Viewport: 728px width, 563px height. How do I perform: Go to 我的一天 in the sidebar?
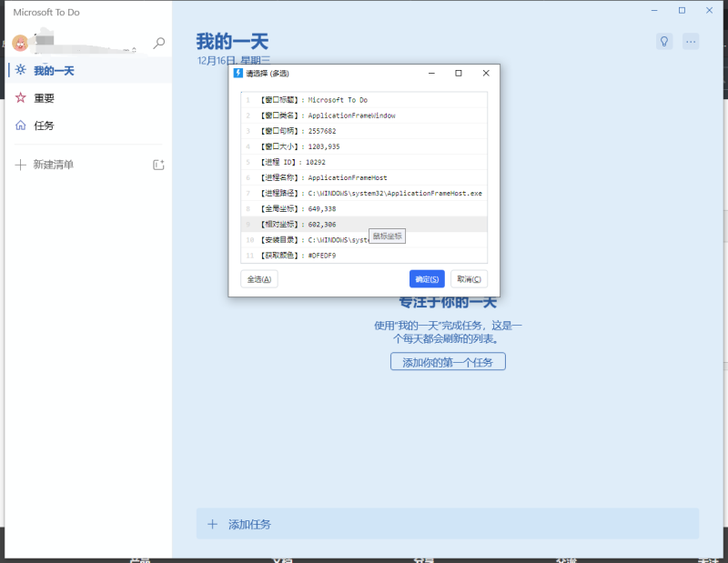(x=88, y=71)
